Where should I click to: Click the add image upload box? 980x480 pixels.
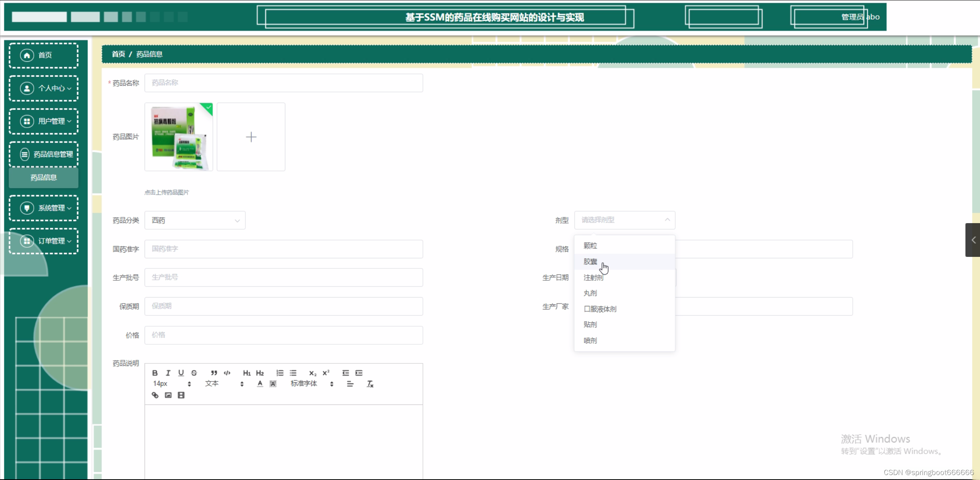pos(251,137)
